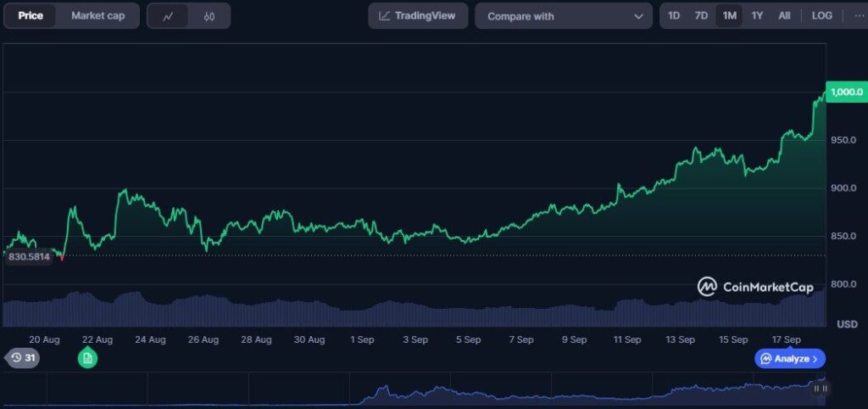Image resolution: width=868 pixels, height=409 pixels.
Task: Open the green document event marker
Action: click(x=87, y=359)
